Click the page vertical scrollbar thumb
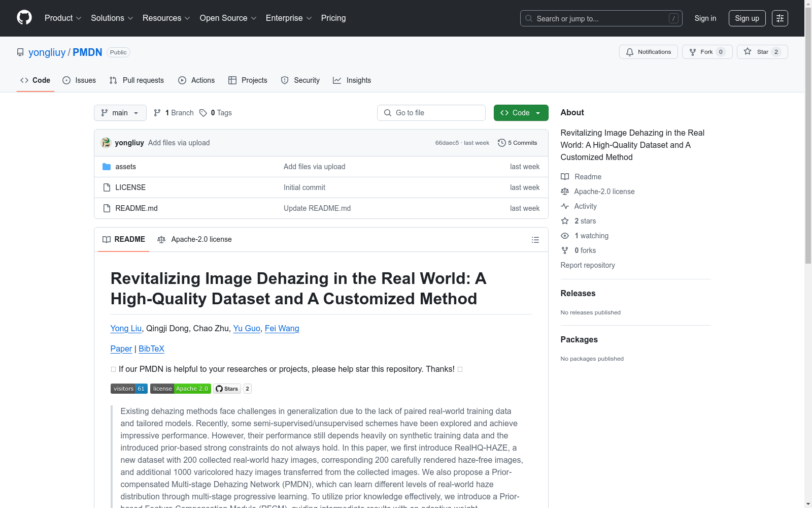Screen dimensions: 812x508 [x=808, y=135]
